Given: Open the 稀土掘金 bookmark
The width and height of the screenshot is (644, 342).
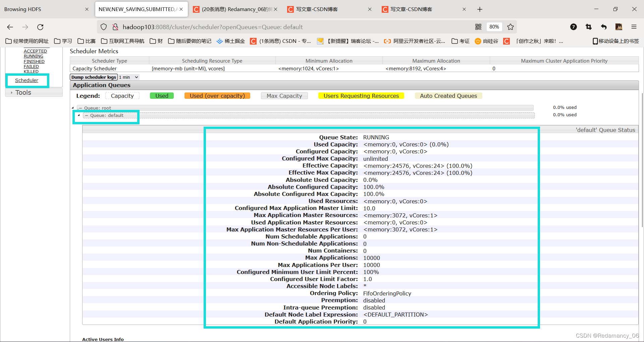Looking at the screenshot, I should click(x=230, y=41).
